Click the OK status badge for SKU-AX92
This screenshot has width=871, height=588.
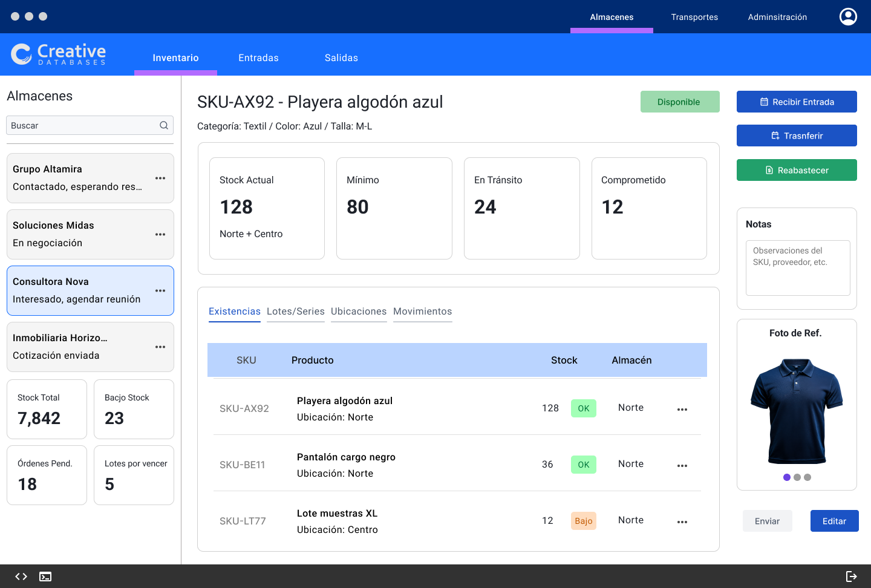click(583, 408)
